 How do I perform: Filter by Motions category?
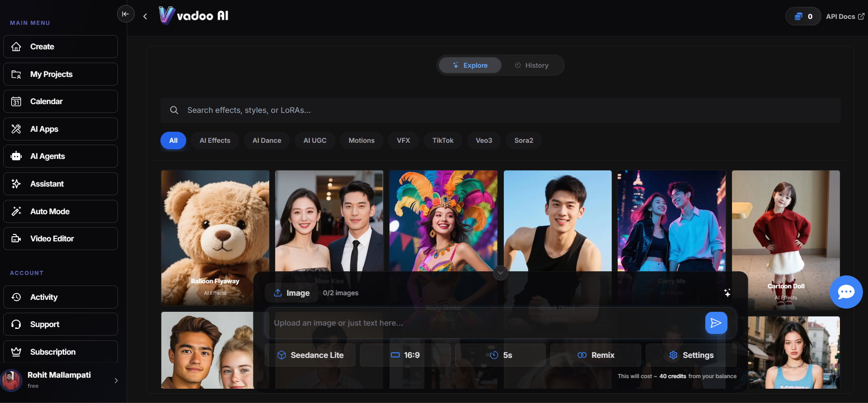[361, 140]
